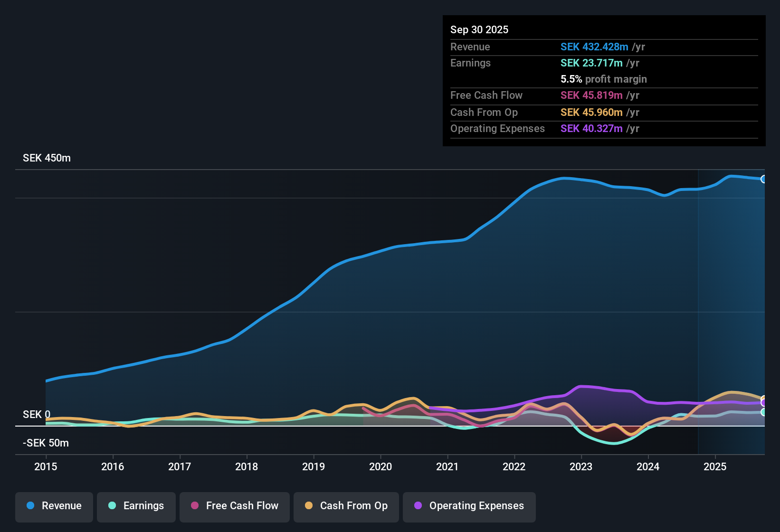Select the blue Revenue legend dot

pos(30,506)
